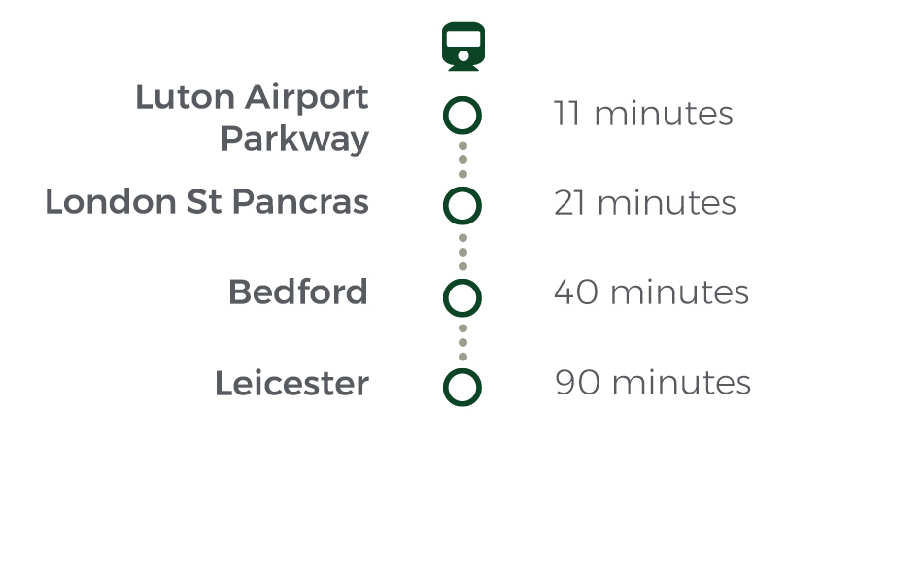
Task: Click the round headlight on train icon
Action: coord(463,56)
